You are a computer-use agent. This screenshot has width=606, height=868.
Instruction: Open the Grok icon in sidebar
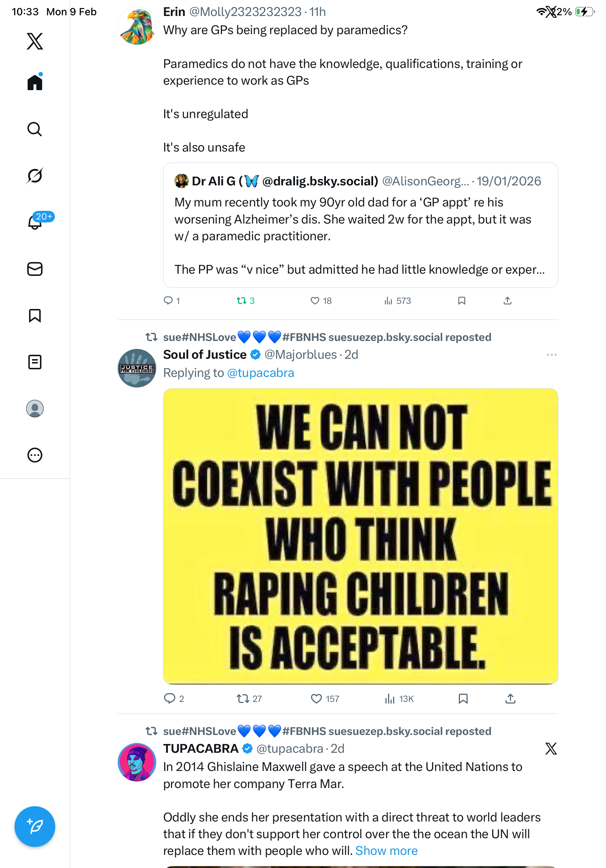35,176
